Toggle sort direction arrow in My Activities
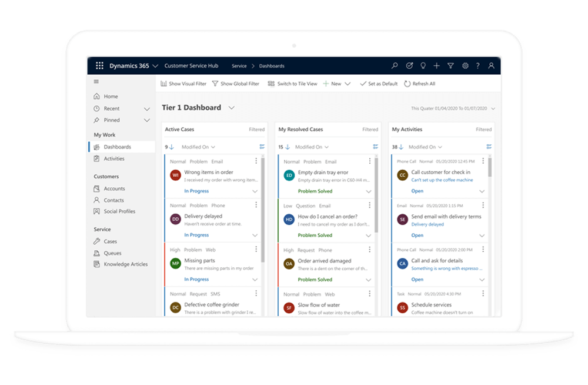 [401, 147]
